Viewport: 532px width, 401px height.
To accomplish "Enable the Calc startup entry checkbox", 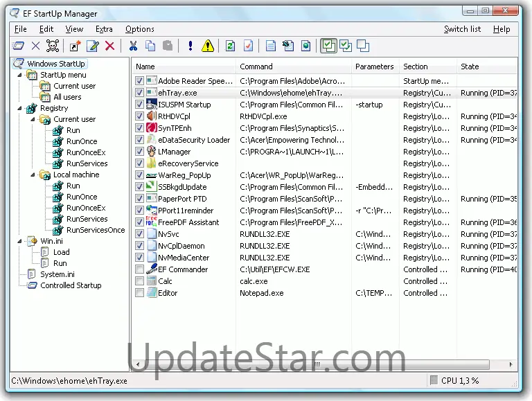I will tap(140, 281).
